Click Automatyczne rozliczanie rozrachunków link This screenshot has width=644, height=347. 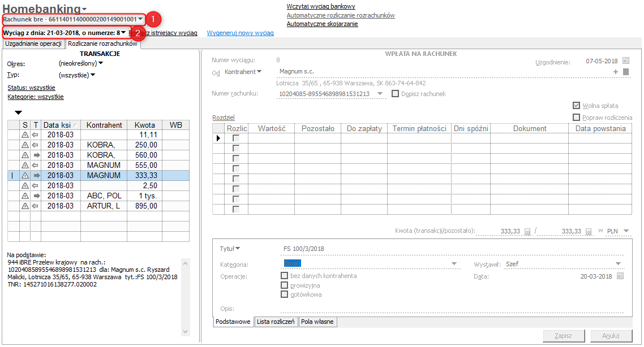tap(341, 15)
